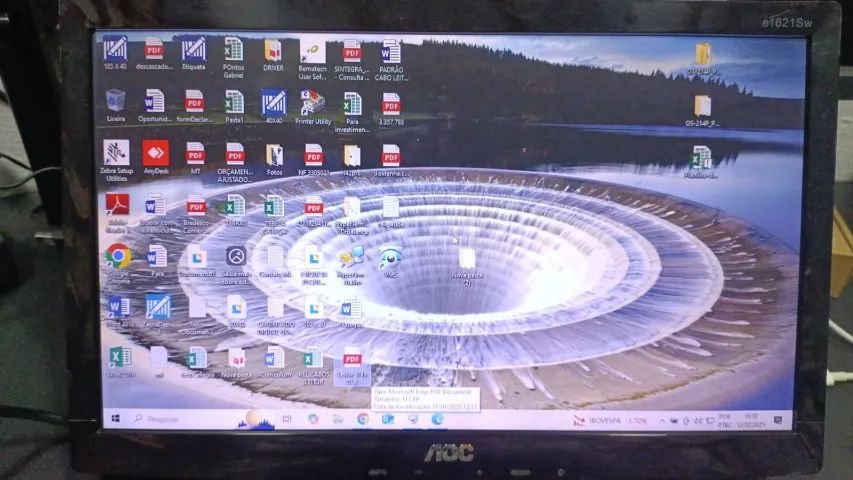853x480 pixels.
Task: Open the 'NF 3305021' PDF
Action: (x=313, y=160)
